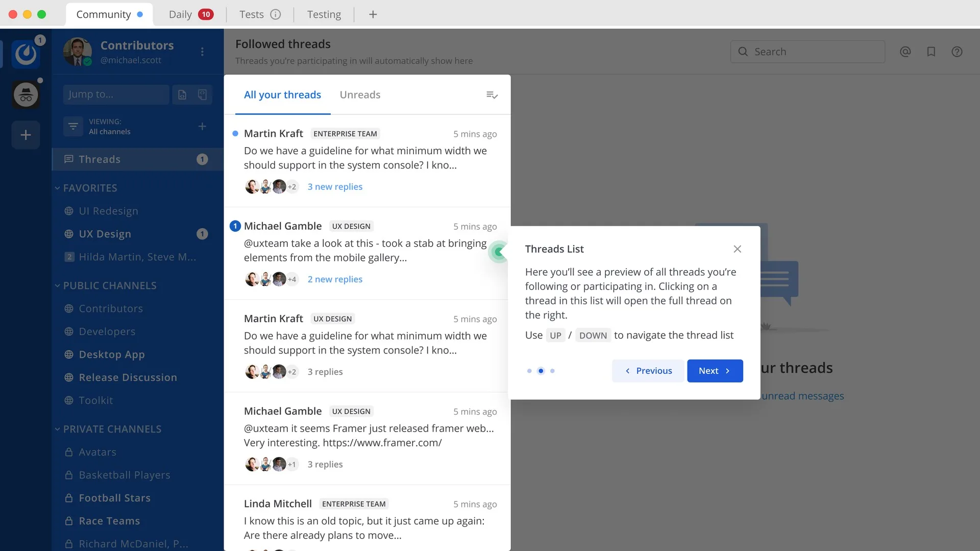Open Contributors public channel
This screenshot has height=551, width=980.
point(138,308)
